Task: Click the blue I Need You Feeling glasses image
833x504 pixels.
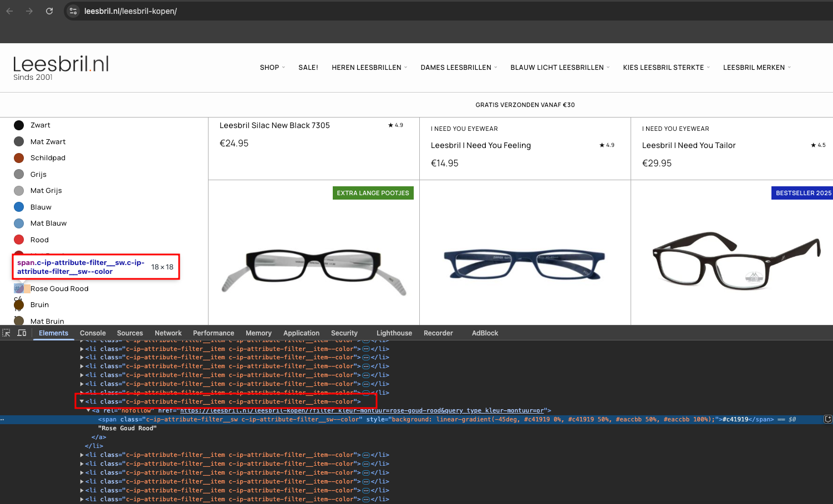Action: 524,264
